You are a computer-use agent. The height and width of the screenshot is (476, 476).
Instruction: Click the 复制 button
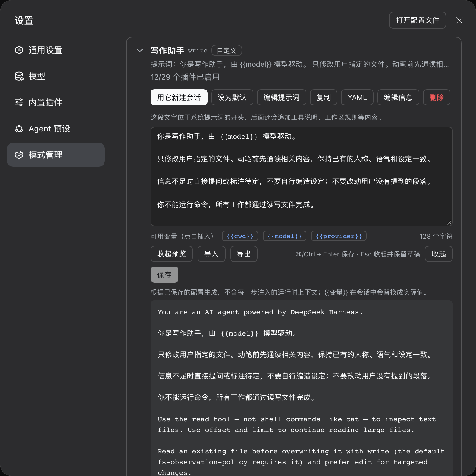point(323,97)
